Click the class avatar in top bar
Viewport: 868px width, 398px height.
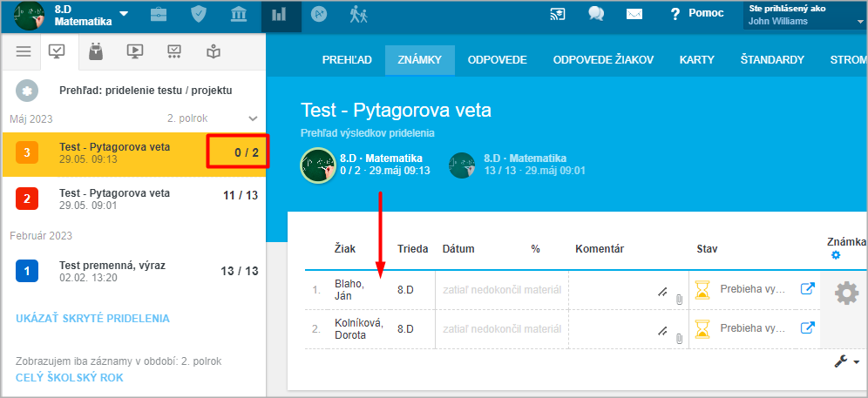pyautogui.click(x=30, y=16)
